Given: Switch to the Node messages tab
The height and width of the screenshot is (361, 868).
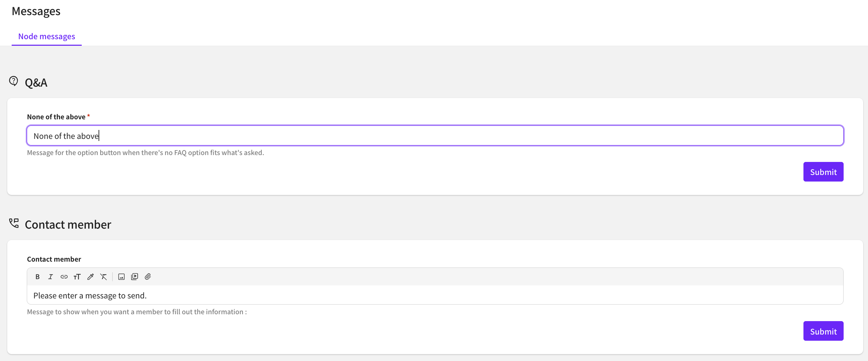Looking at the screenshot, I should 47,36.
